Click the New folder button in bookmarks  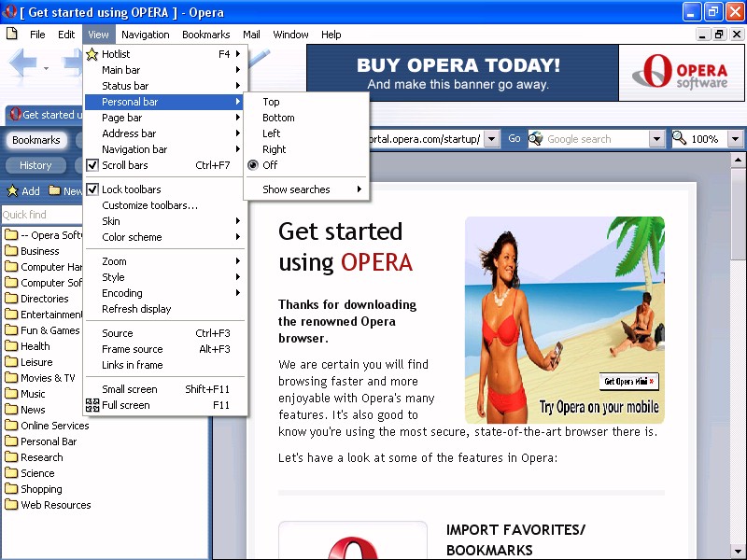[65, 191]
